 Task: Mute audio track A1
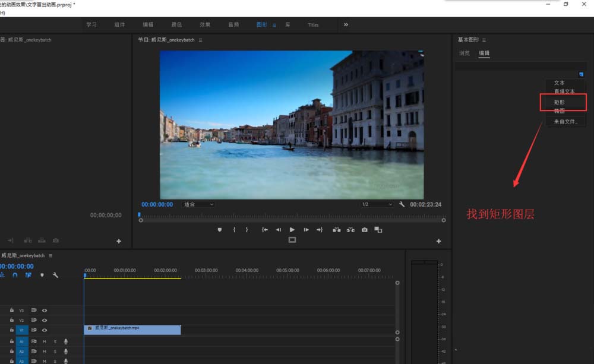(x=45, y=341)
